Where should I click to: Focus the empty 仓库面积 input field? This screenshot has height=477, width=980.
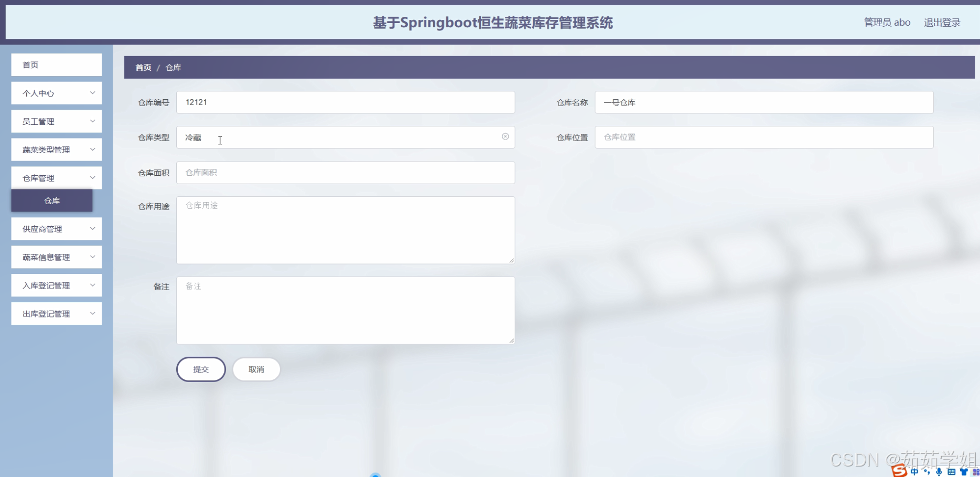[346, 173]
